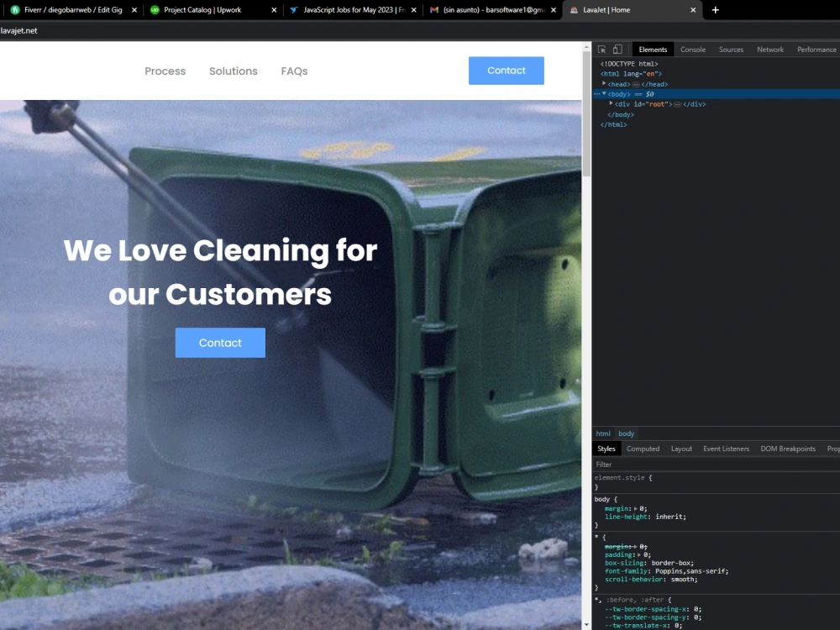This screenshot has width=840, height=630.
Task: Select the Styles sidebar tab
Action: click(x=606, y=449)
